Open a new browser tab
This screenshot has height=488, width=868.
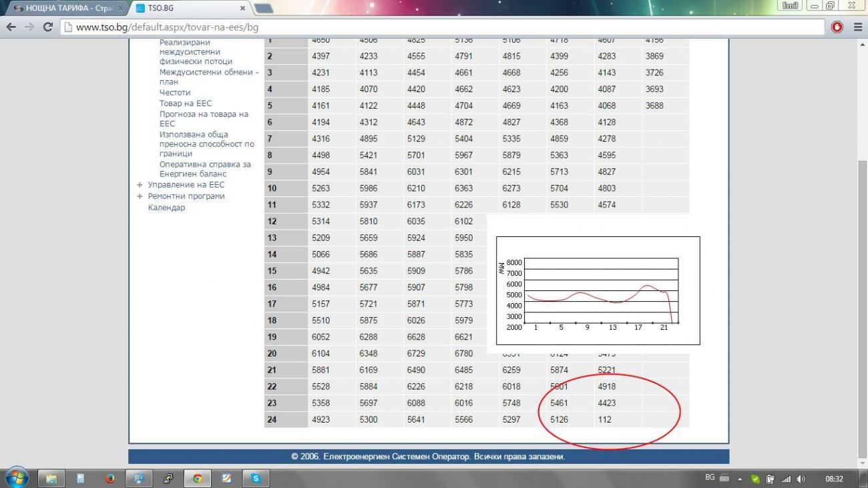click(x=263, y=8)
